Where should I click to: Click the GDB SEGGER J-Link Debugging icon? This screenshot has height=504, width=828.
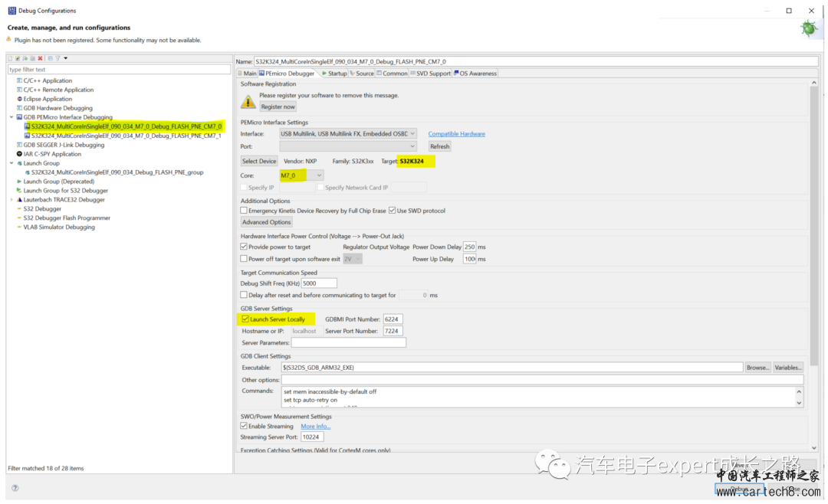point(19,145)
